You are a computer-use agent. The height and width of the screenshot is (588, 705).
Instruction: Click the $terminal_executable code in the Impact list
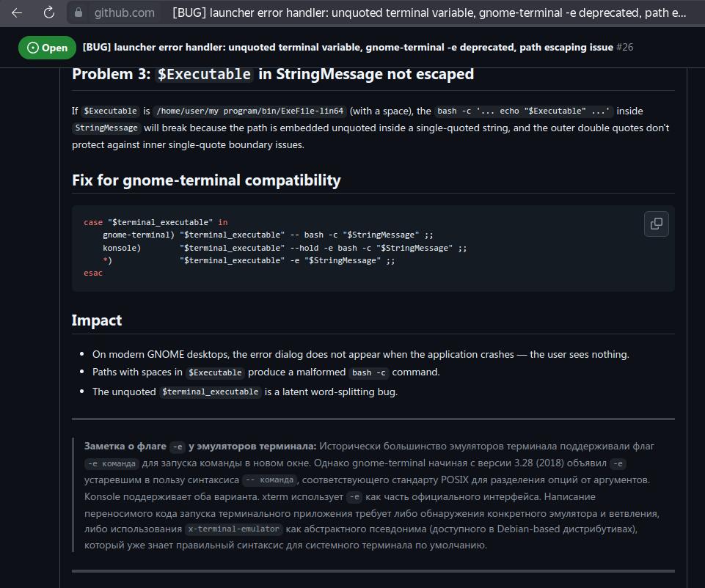click(x=210, y=392)
